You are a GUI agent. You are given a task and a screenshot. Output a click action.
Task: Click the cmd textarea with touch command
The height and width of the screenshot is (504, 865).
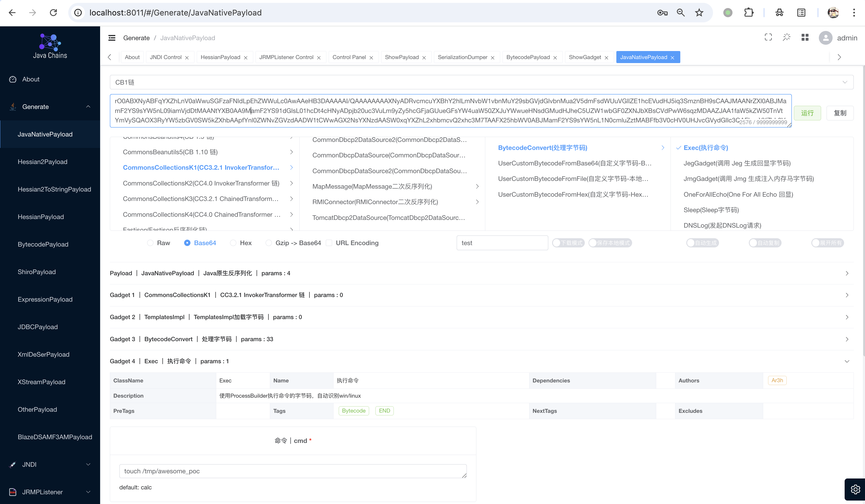[293, 471]
